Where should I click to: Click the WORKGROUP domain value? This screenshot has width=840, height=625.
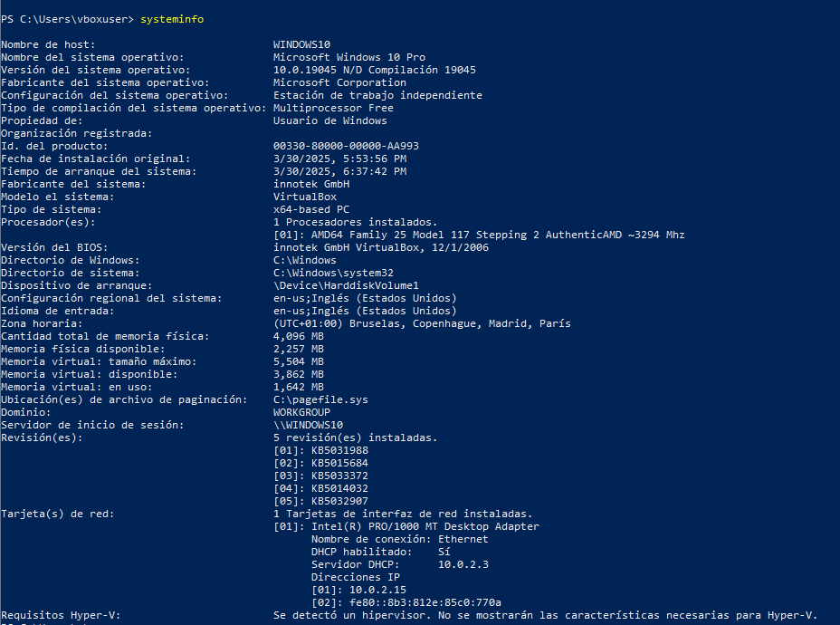click(301, 412)
